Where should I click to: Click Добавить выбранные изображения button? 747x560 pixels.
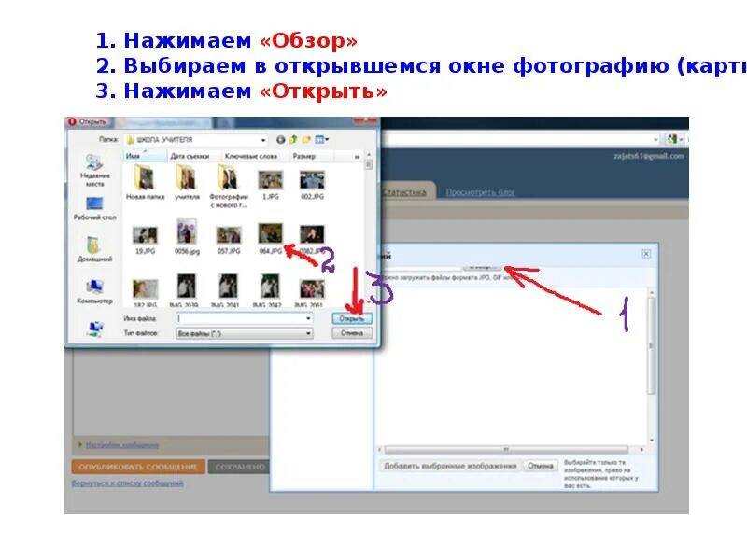pos(450,466)
